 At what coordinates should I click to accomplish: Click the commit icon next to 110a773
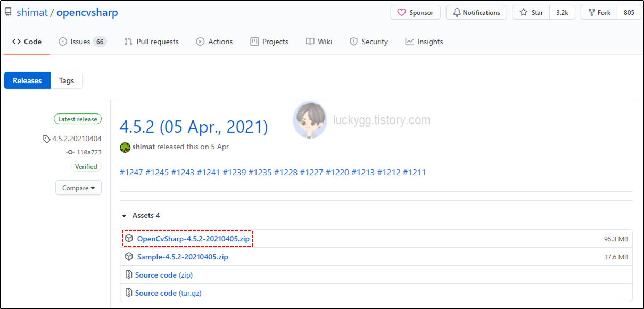coord(69,152)
